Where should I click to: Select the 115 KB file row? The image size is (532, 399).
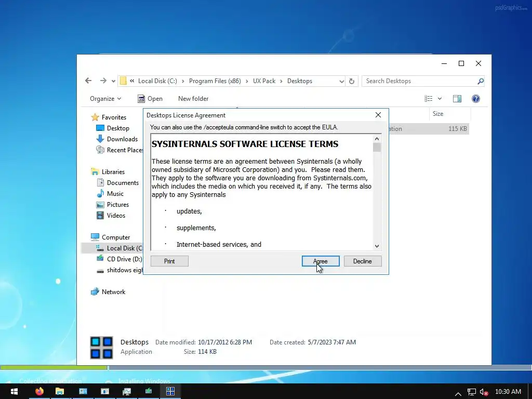tap(429, 129)
